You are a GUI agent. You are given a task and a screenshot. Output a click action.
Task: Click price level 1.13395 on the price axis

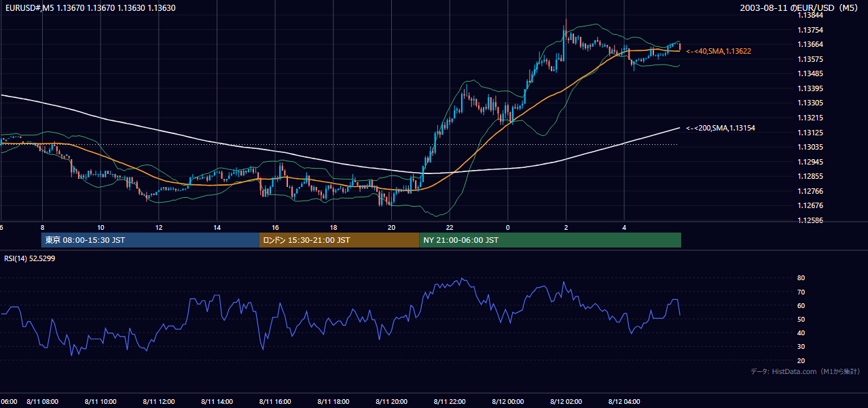click(810, 88)
